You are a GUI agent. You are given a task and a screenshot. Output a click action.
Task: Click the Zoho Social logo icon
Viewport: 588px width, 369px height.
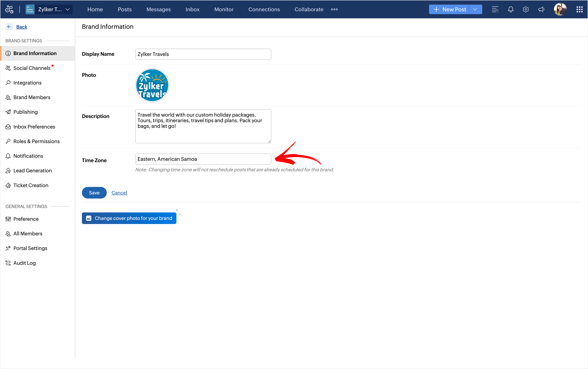point(9,9)
